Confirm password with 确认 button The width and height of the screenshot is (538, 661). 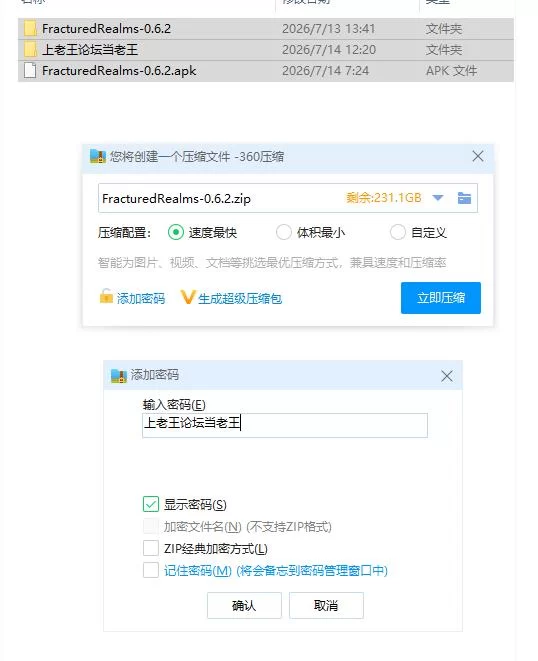coord(244,605)
